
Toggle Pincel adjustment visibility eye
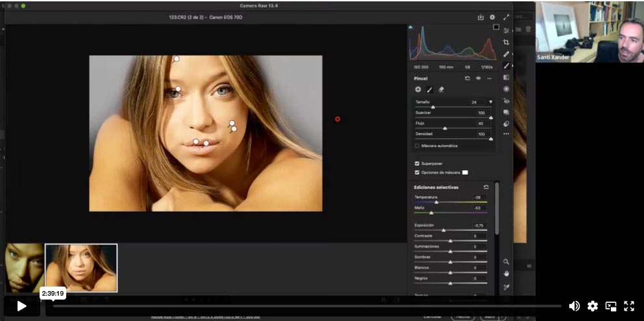[x=478, y=78]
